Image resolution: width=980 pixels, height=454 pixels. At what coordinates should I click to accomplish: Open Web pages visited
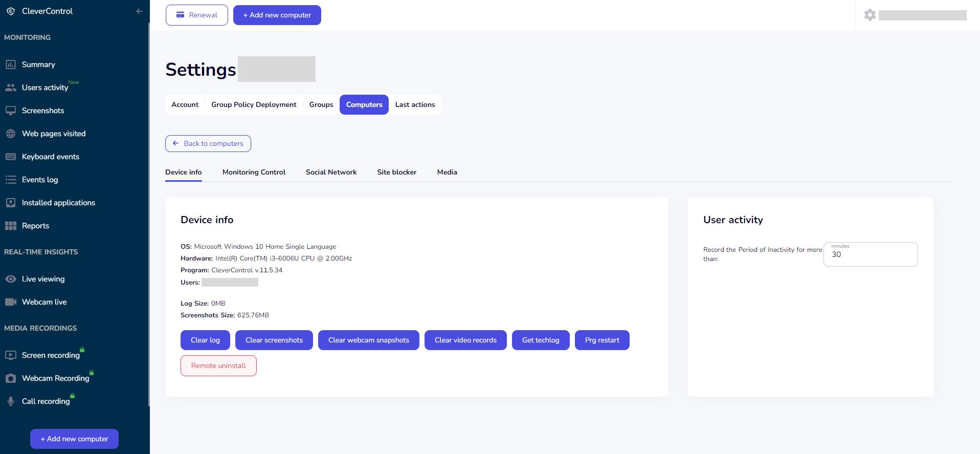click(x=54, y=134)
